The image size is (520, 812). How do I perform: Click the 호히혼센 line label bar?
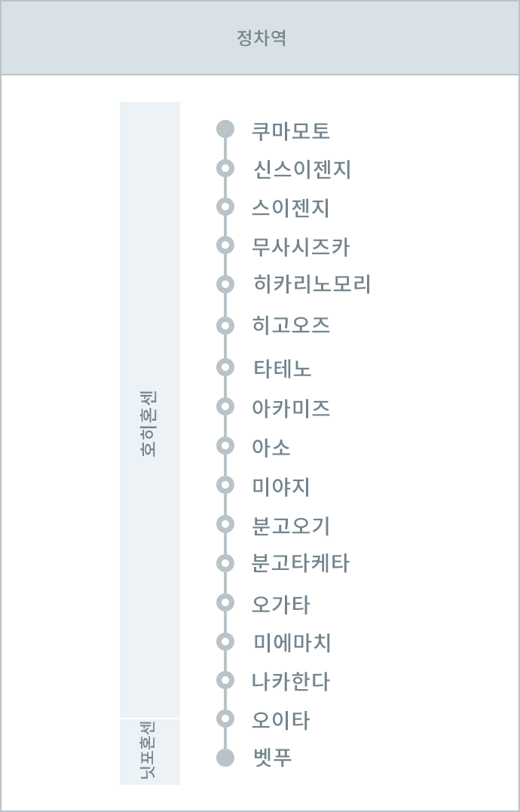pos(150,409)
